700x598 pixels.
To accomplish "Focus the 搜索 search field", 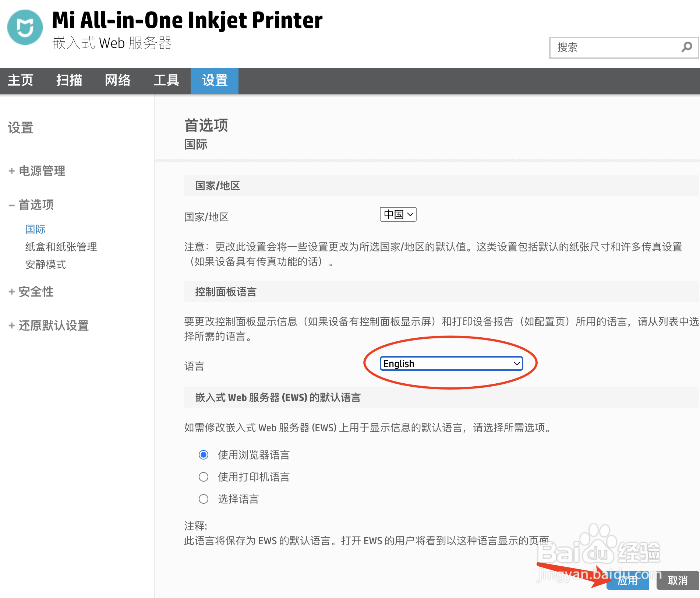I will pos(623,48).
